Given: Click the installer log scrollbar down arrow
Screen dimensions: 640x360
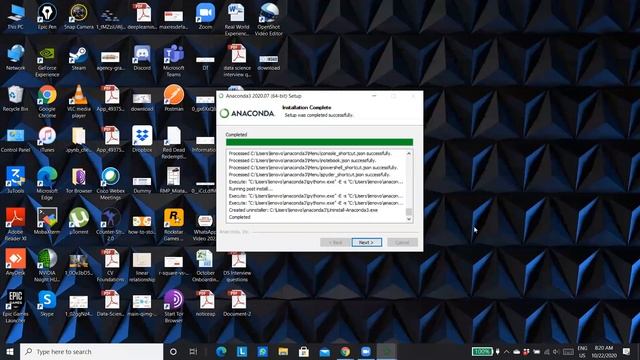Looking at the screenshot, I should pos(409,219).
